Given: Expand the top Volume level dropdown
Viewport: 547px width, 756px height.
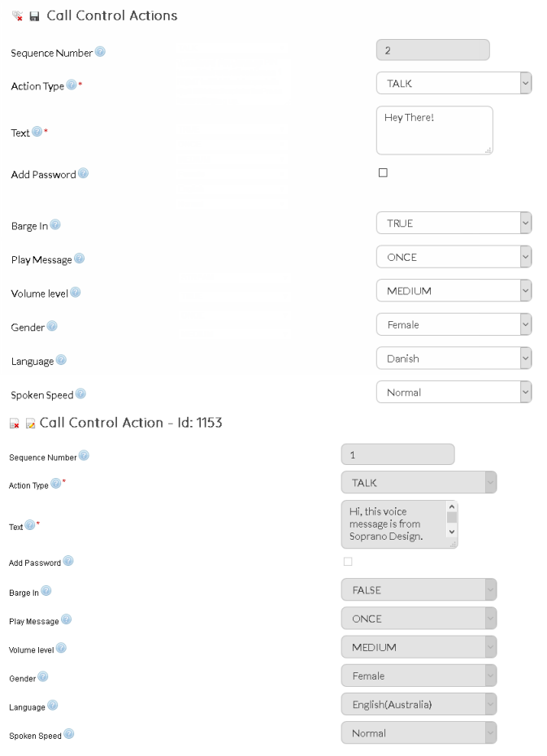Looking at the screenshot, I should (x=454, y=291).
